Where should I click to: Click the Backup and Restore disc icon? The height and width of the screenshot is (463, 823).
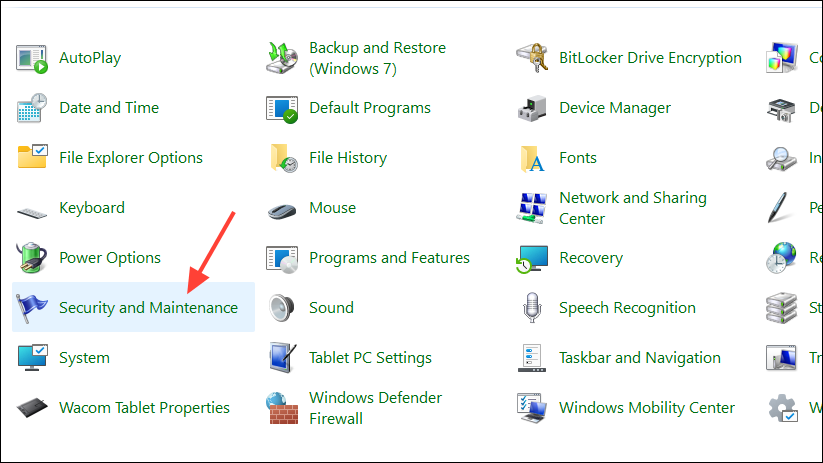[x=282, y=58]
